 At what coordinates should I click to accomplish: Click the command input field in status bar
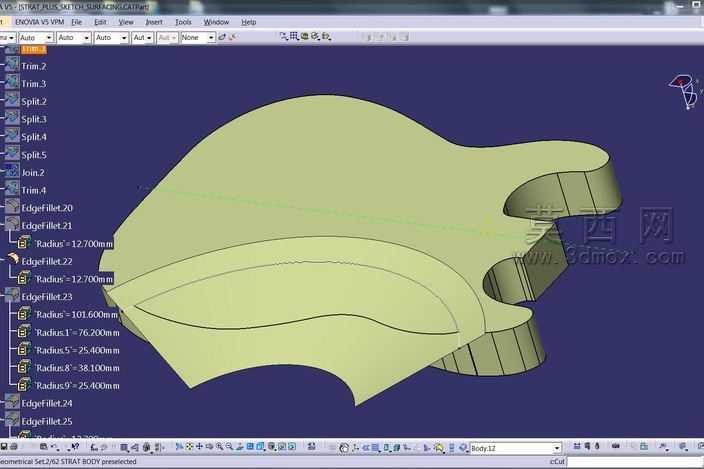635,461
